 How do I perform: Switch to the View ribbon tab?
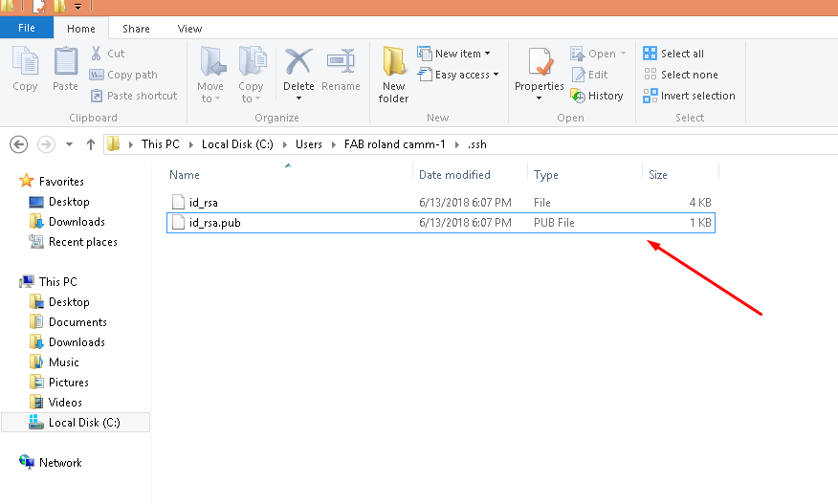coord(189,29)
